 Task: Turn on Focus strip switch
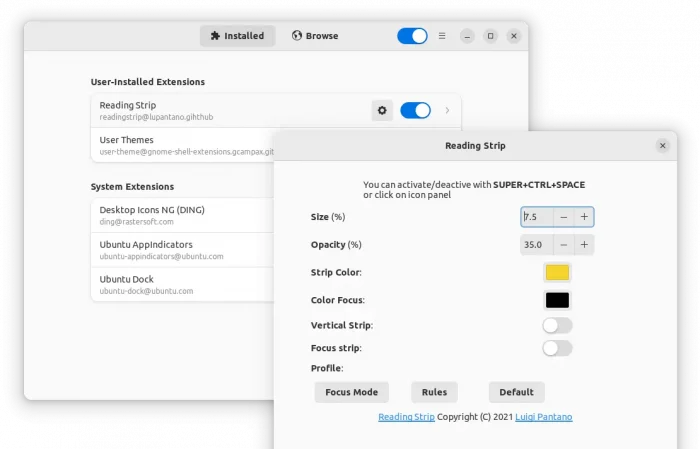click(557, 348)
